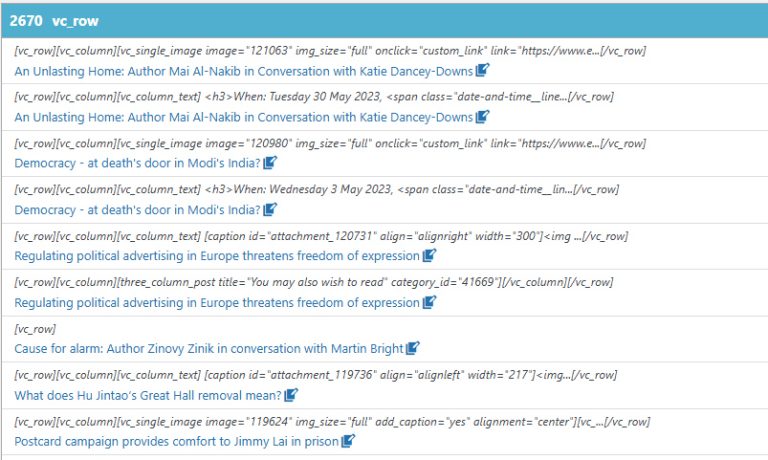Open edit icon for Unlasting Home under Tuesday 30 May
The width and height of the screenshot is (768, 460).
tap(482, 117)
